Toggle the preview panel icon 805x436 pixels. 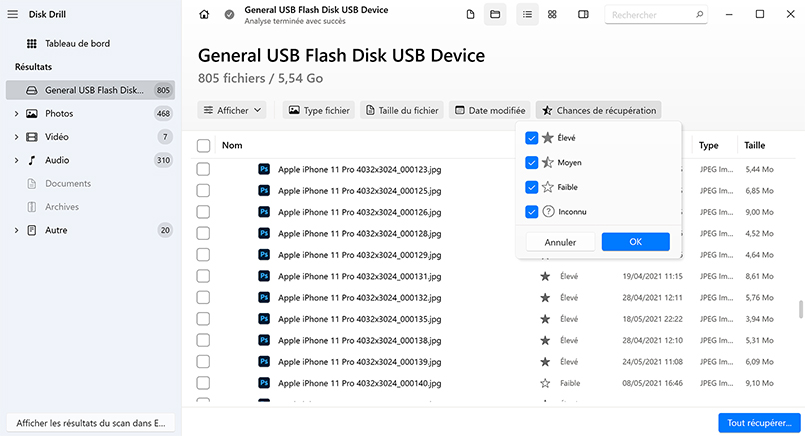click(583, 15)
